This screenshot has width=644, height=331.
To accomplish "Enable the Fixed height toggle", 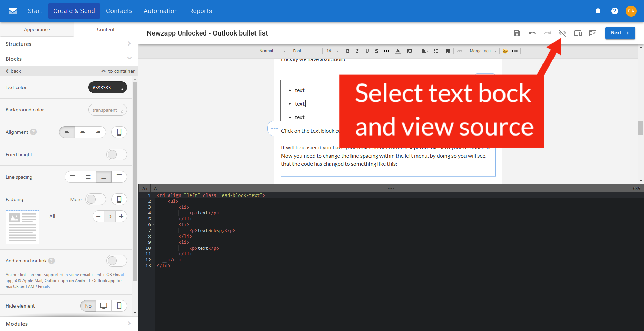I will tap(116, 154).
